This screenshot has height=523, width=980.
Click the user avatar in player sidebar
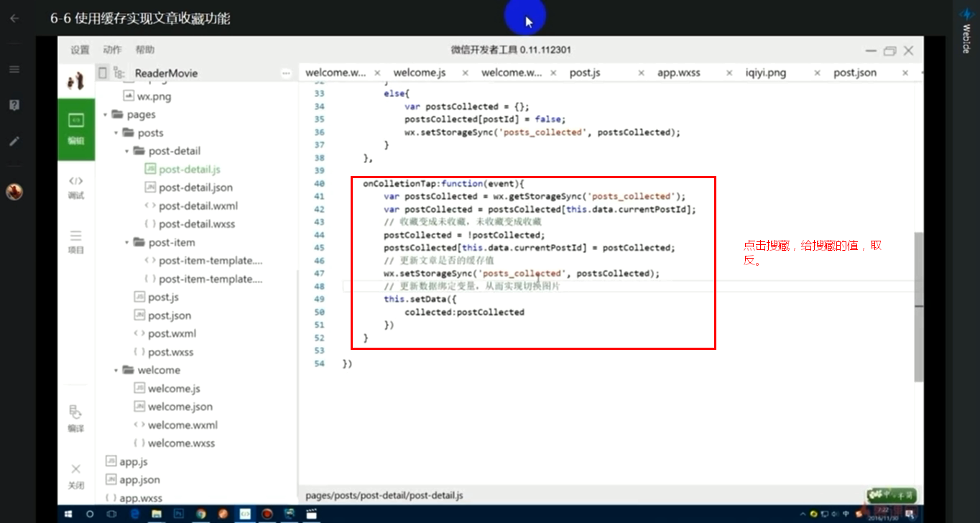pos(14,192)
